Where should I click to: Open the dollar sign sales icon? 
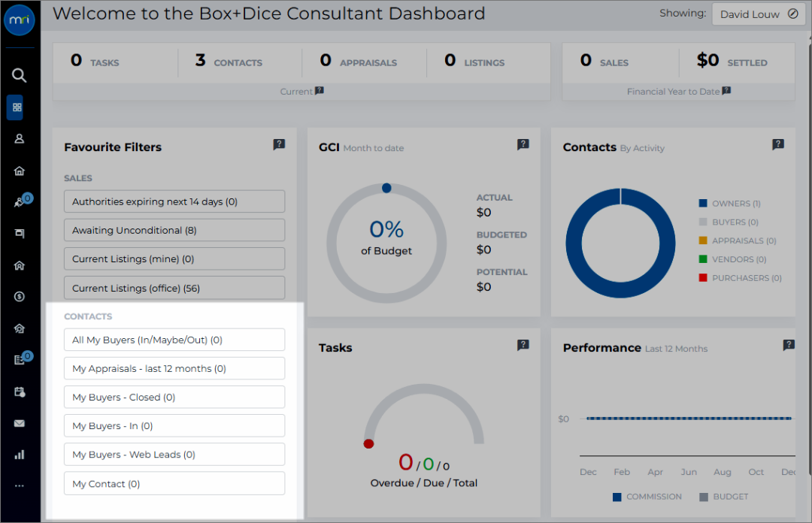coord(19,297)
